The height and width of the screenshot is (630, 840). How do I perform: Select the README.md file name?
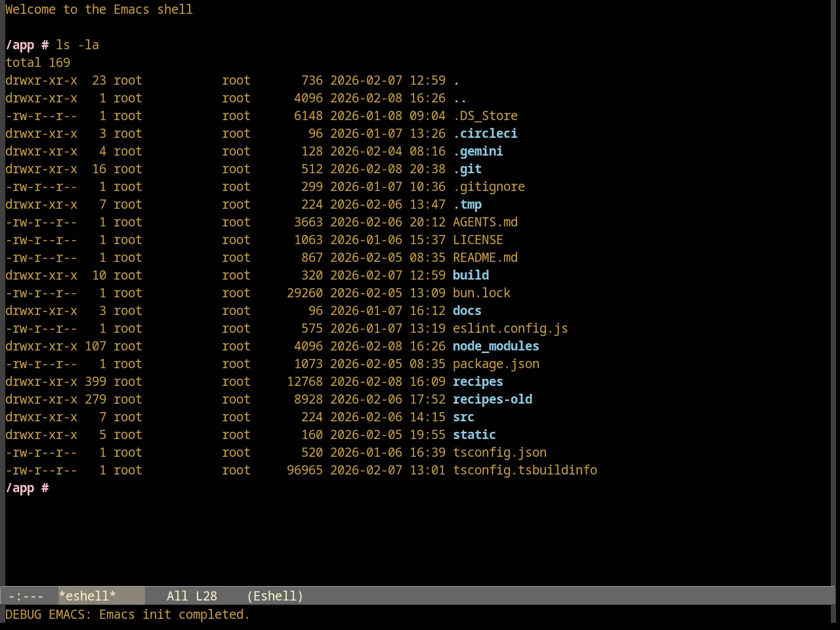coord(485,257)
